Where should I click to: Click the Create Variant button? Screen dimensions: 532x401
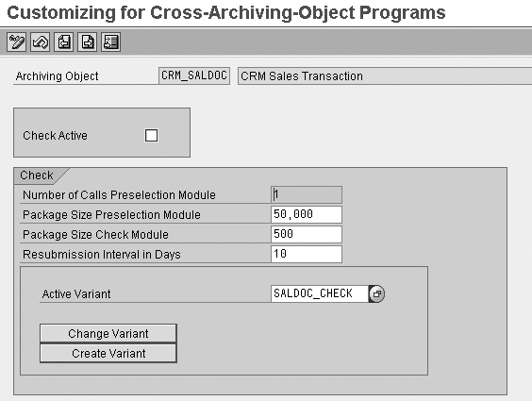(108, 354)
